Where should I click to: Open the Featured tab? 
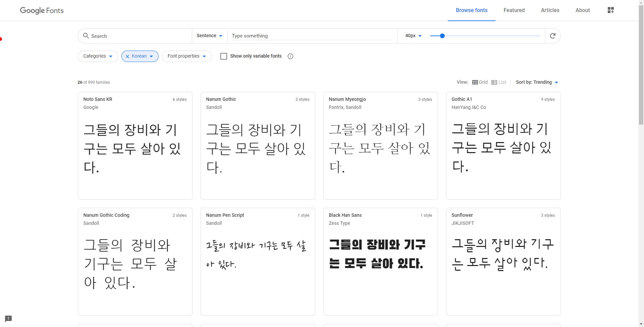point(514,10)
